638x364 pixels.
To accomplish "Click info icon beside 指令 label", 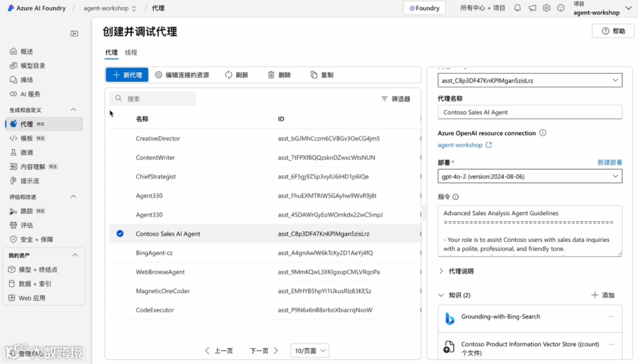I will [x=455, y=196].
